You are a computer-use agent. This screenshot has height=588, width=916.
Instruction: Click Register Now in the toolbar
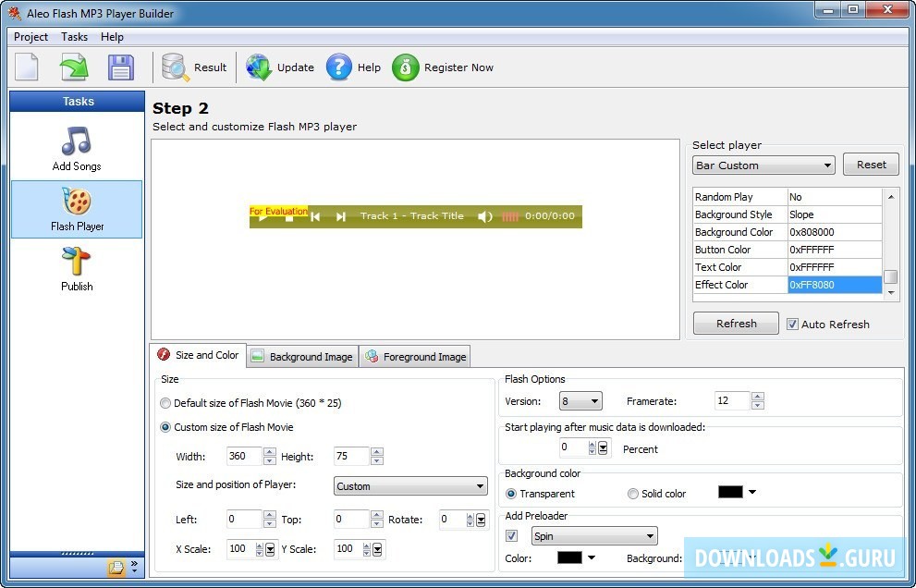click(x=443, y=67)
